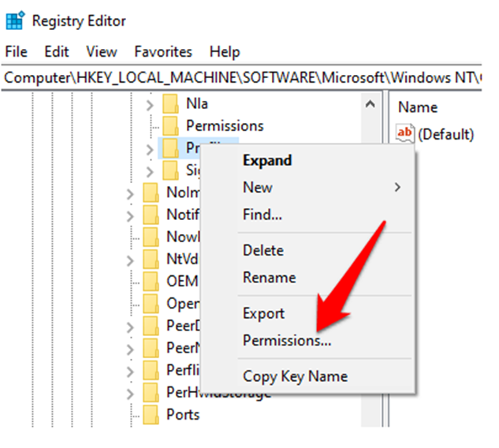Click the Si... key folder icon

point(170,170)
